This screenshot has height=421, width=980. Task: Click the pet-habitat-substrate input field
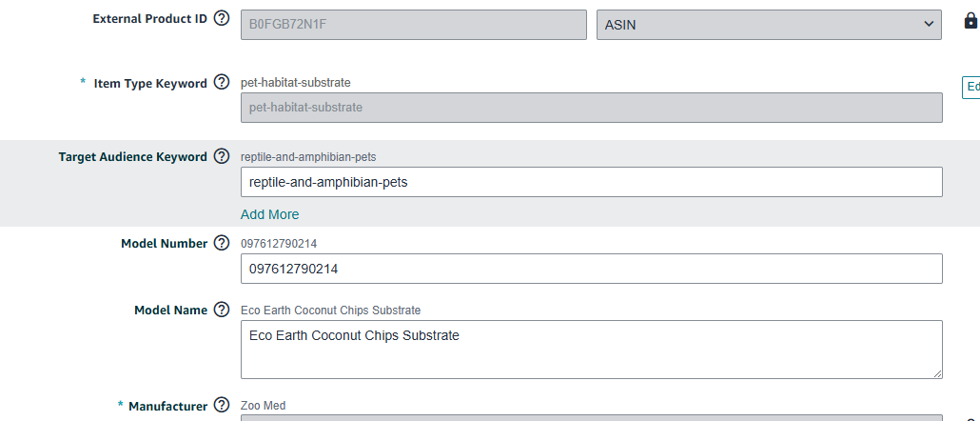tap(591, 108)
